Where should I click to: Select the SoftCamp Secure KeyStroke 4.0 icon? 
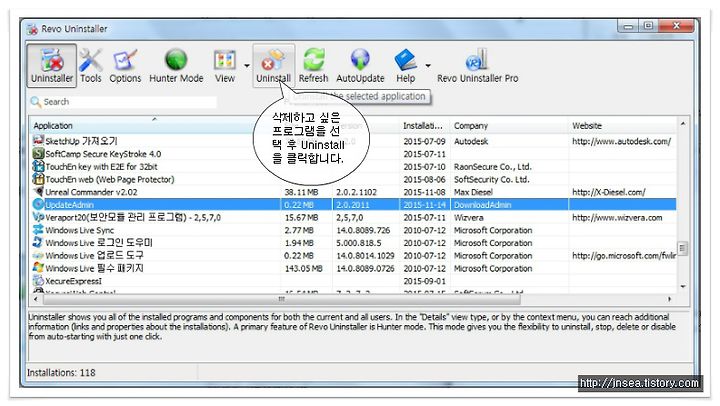(x=38, y=153)
